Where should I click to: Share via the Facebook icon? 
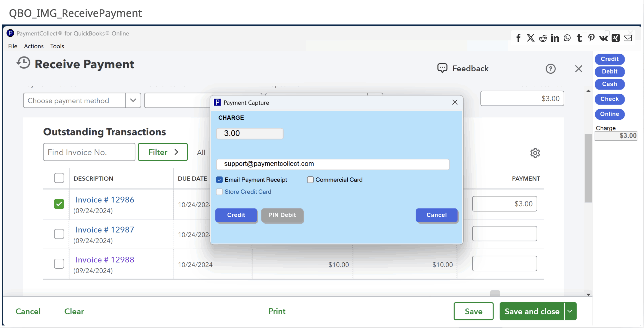[518, 38]
